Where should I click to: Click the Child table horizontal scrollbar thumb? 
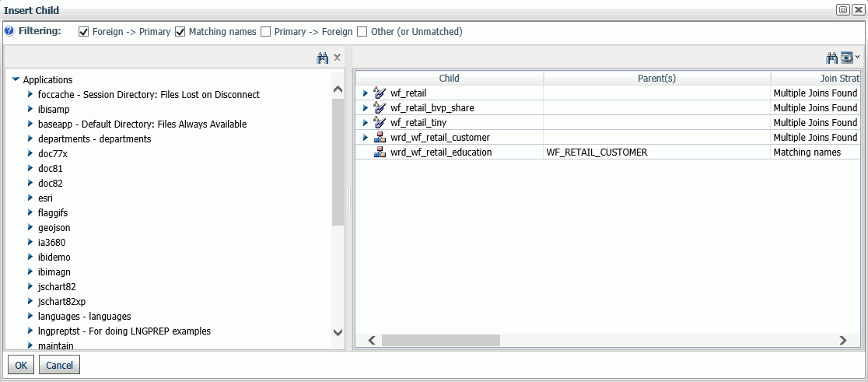pos(441,341)
